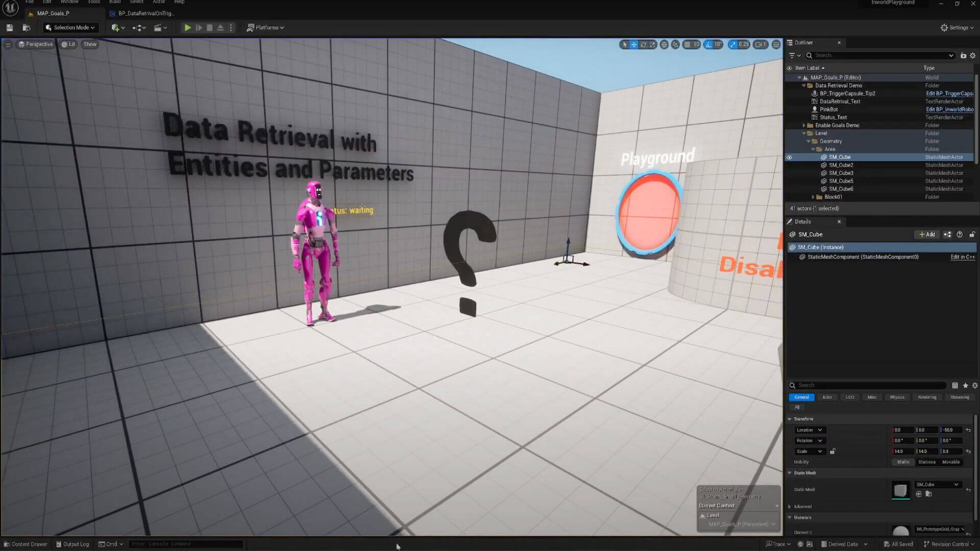Click the Surface snapping icon in viewport
The height and width of the screenshot is (551, 980).
pyautogui.click(x=675, y=44)
